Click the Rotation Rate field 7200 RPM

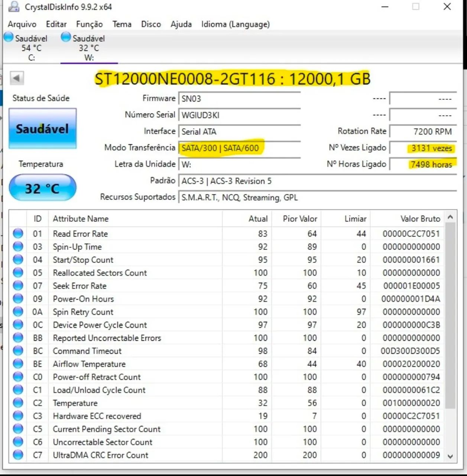click(423, 131)
